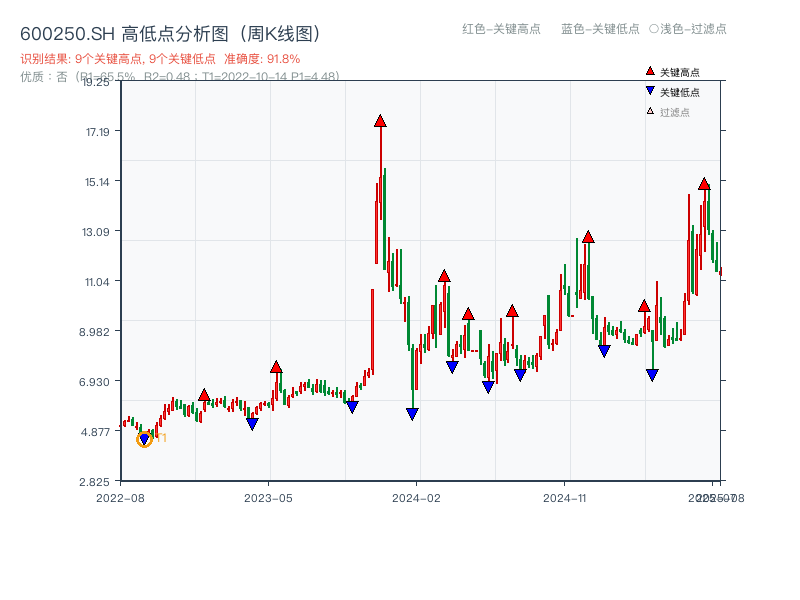Click the 600250.SH chart title

tap(171, 34)
